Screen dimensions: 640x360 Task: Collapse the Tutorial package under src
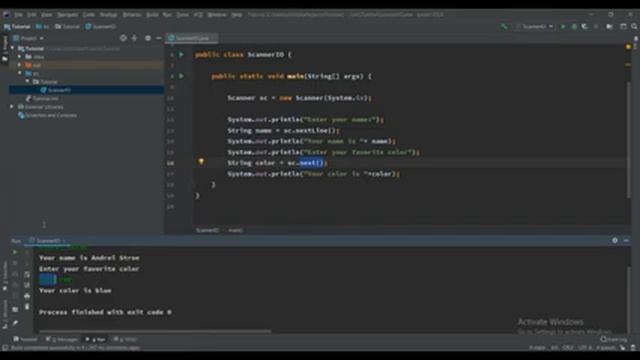(x=28, y=82)
